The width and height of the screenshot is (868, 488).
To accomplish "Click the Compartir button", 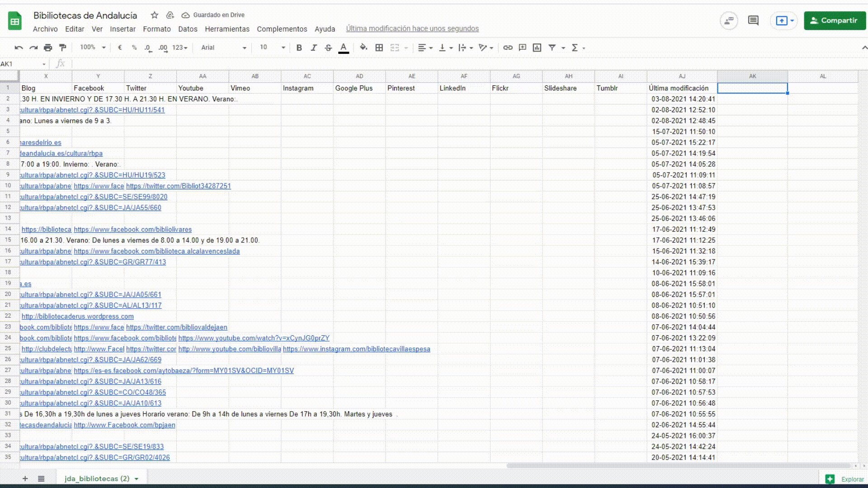I will click(x=835, y=21).
